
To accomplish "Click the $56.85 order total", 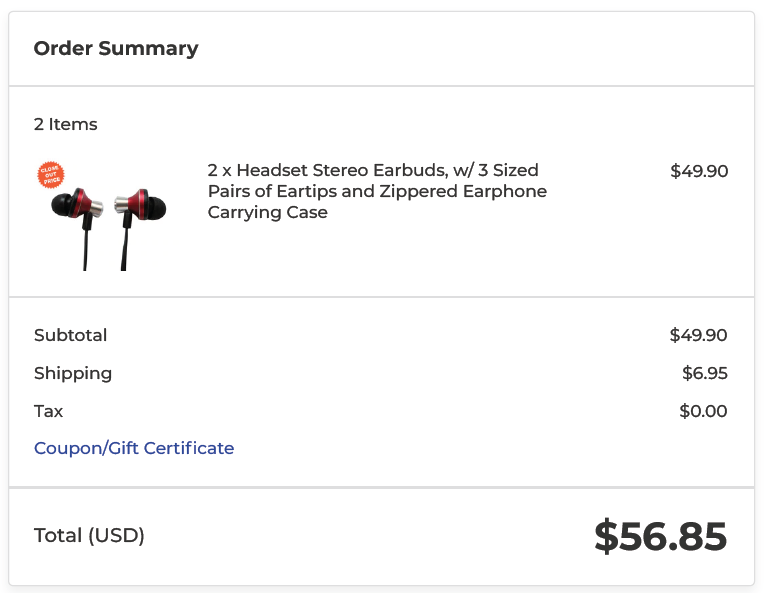I will pos(660,537).
